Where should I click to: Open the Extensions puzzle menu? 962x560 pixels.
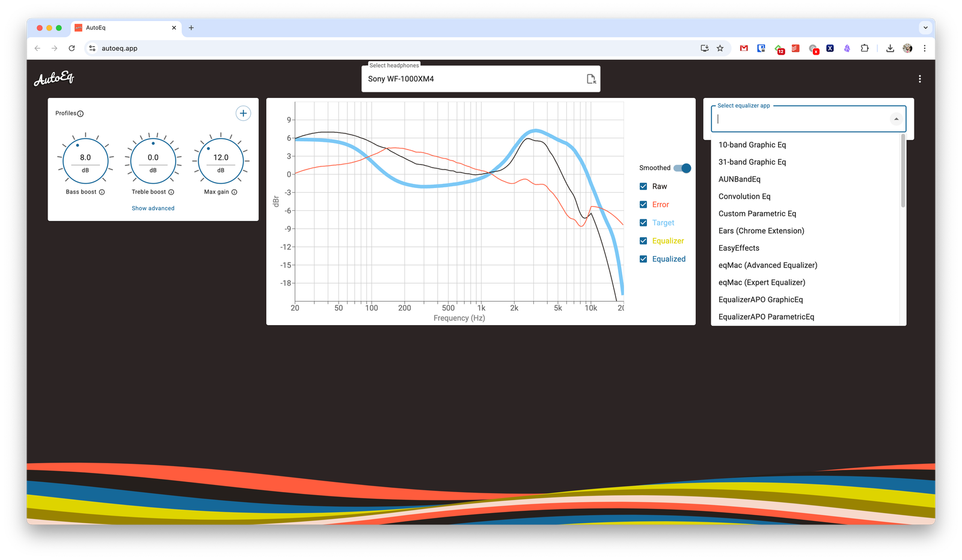click(x=865, y=48)
